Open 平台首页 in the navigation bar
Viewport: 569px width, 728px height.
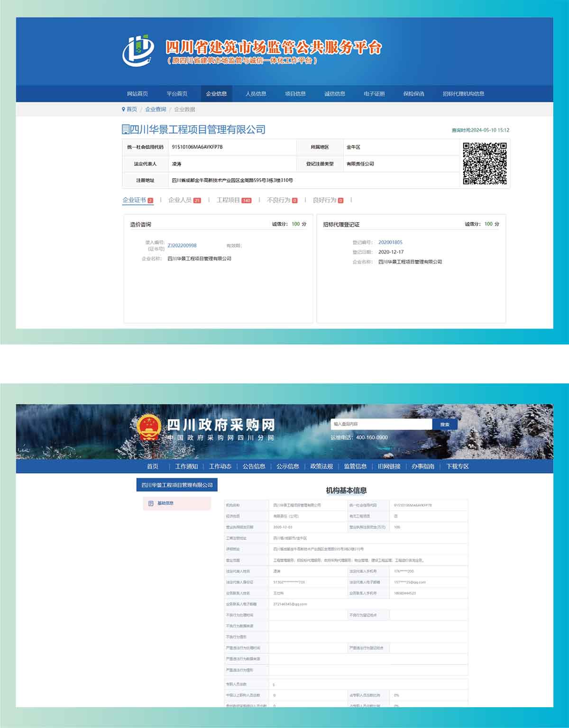point(177,94)
